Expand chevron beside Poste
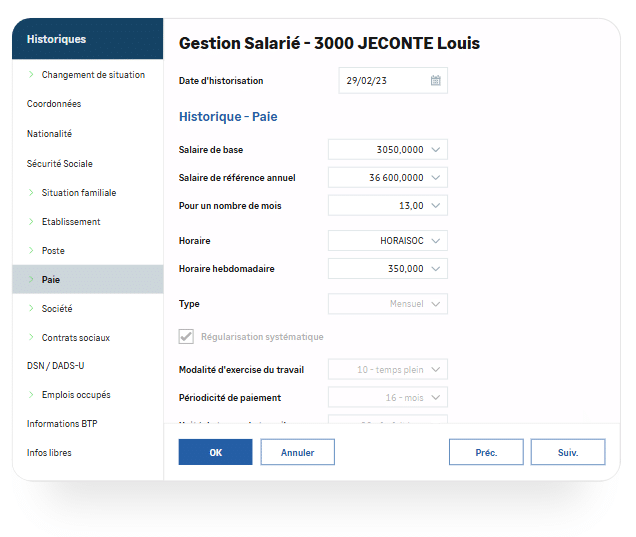The height and width of the screenshot is (537, 636). tap(31, 250)
